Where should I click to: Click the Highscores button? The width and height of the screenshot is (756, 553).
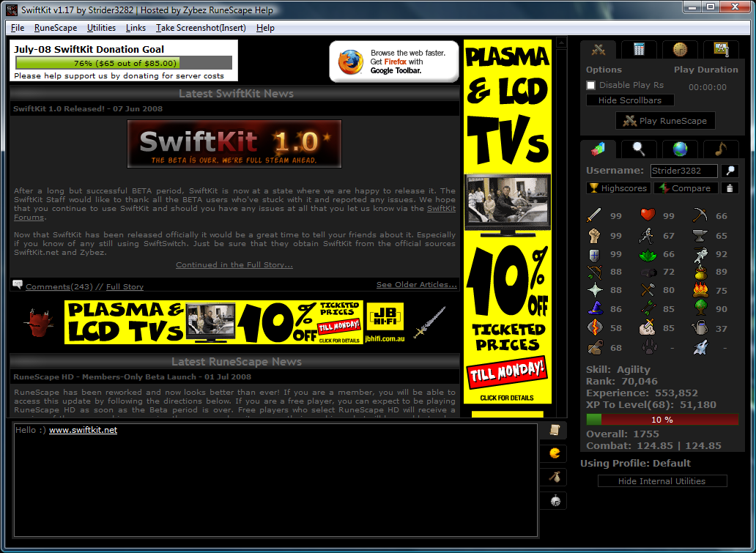[x=618, y=188]
